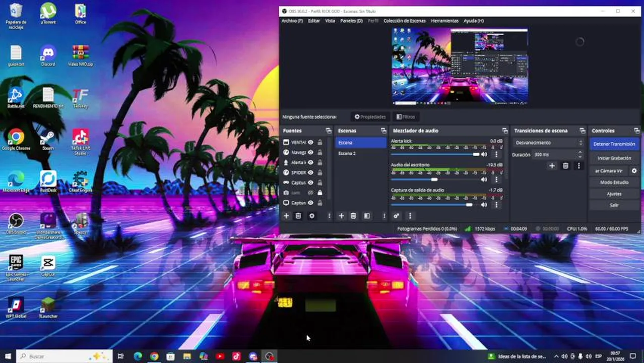Click Captura de salida de audio slider
The image size is (644, 363).
click(435, 205)
